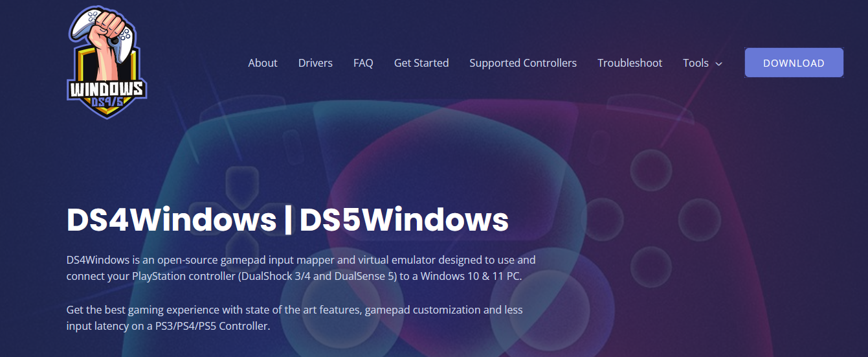Screen dimensions: 868x357
Task: Navigate to Troubleshoot
Action: (630, 63)
